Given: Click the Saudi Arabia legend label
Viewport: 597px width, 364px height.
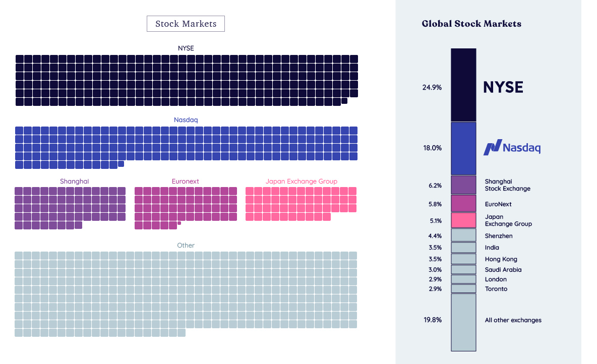Looking at the screenshot, I should tap(503, 270).
